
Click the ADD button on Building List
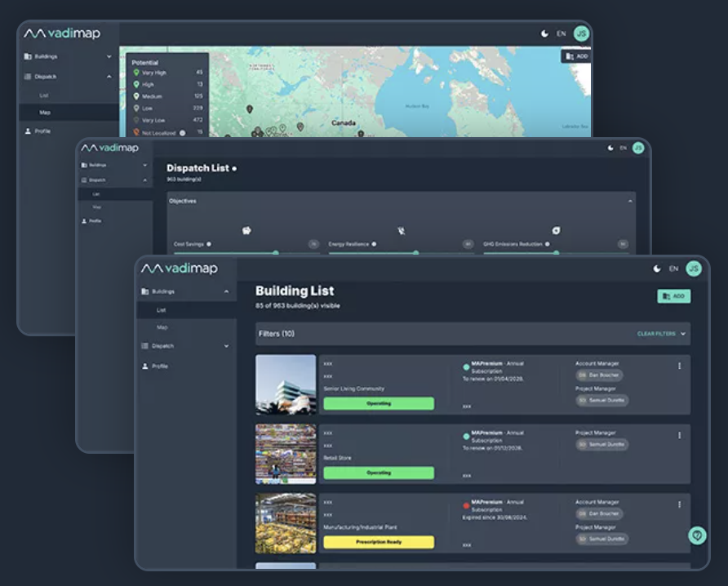coord(675,296)
